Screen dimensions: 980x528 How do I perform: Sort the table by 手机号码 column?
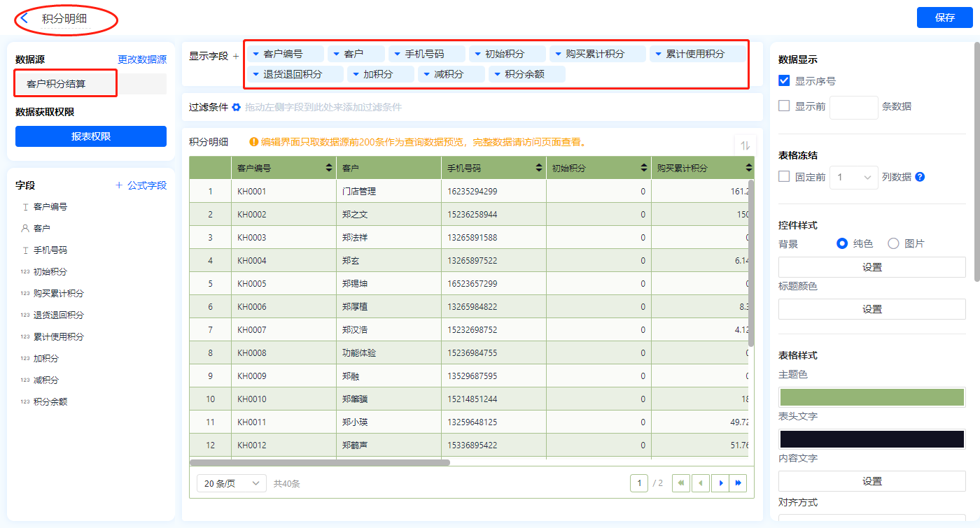539,168
